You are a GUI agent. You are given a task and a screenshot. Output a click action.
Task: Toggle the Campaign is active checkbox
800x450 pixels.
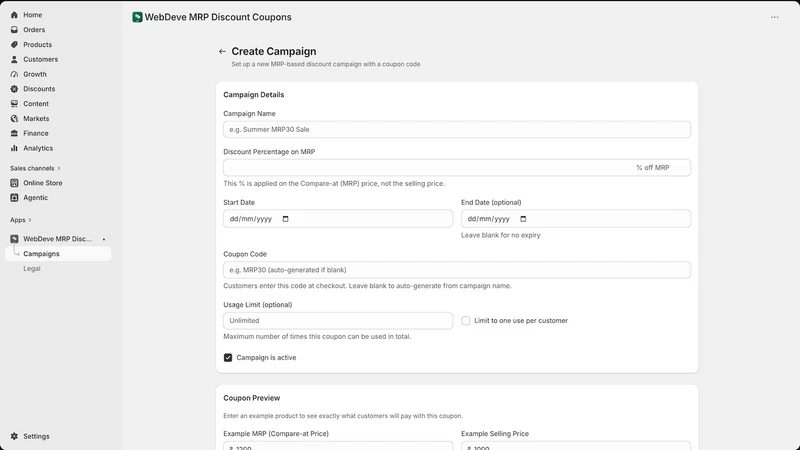point(228,358)
